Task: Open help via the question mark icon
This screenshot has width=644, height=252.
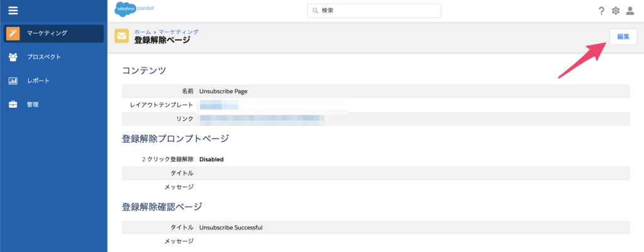Action: [601, 11]
